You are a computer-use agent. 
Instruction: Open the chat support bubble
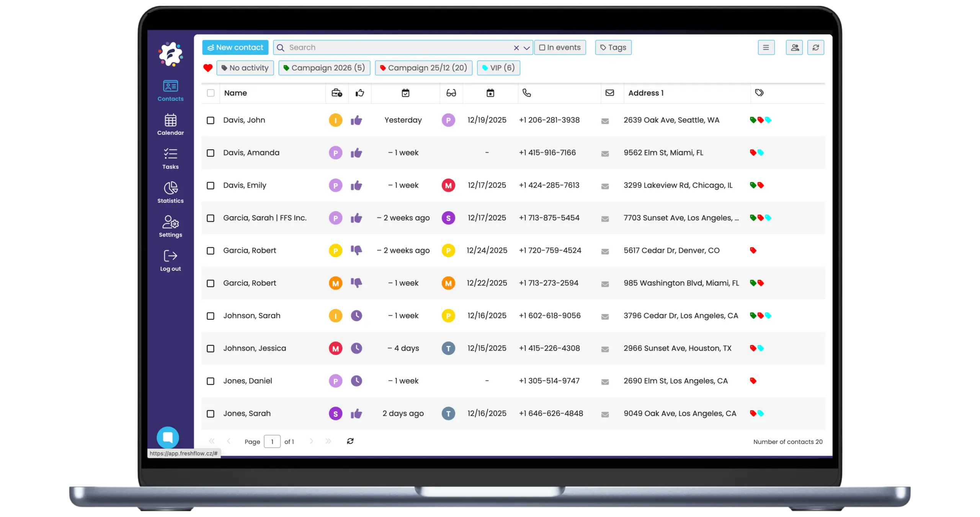168,437
